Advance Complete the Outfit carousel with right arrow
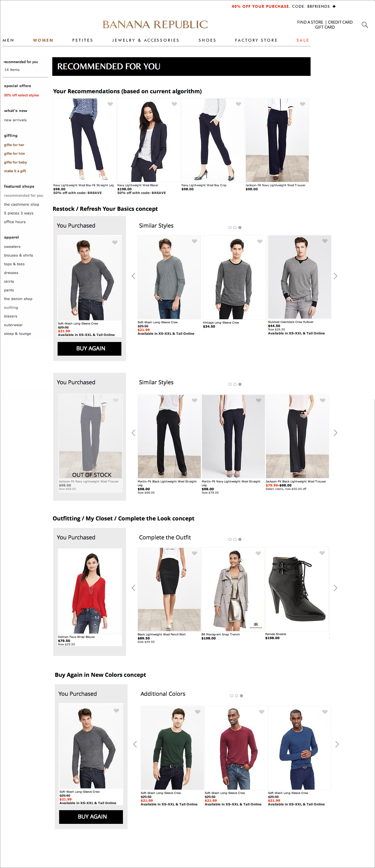This screenshot has width=375, height=868. coord(335,588)
